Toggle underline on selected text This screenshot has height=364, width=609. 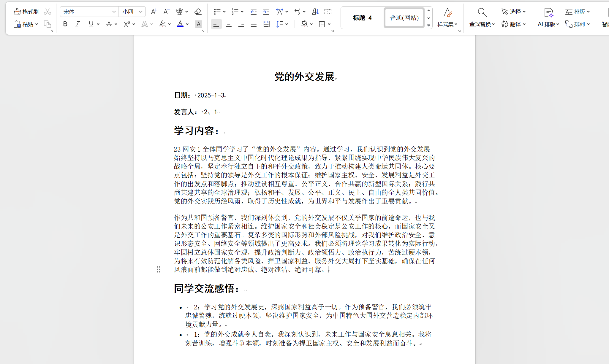point(91,24)
